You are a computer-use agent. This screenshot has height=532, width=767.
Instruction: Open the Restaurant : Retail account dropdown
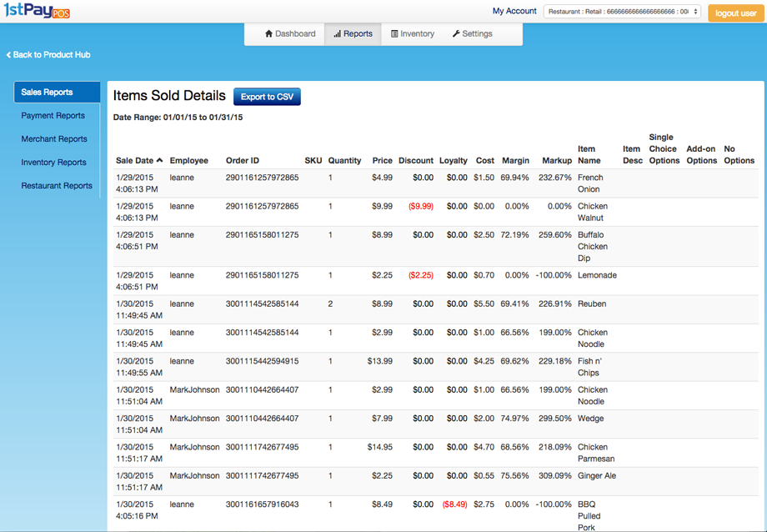point(622,11)
